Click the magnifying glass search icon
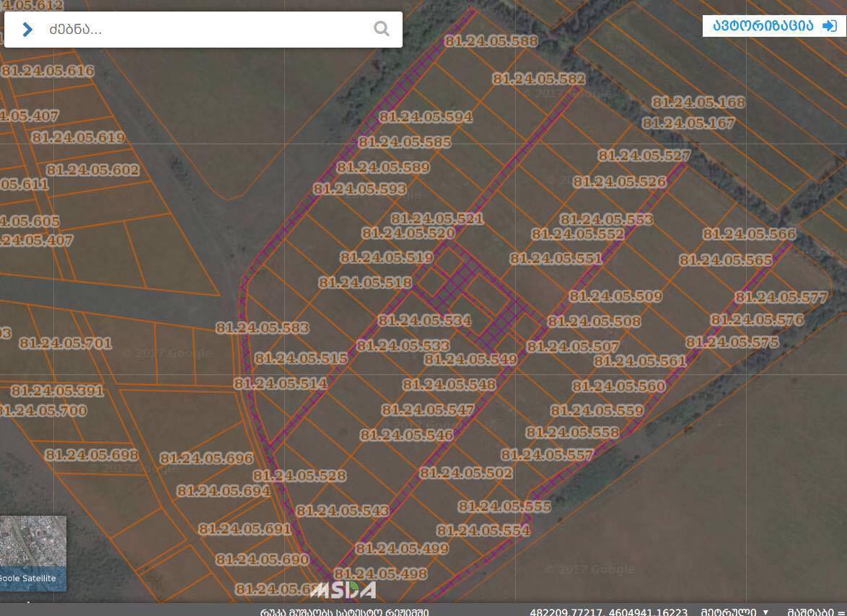 point(382,29)
